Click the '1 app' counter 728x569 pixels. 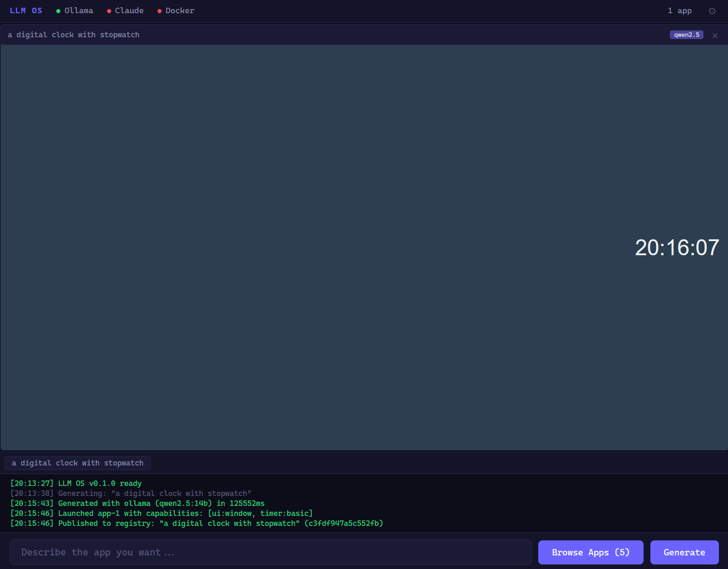pyautogui.click(x=679, y=10)
